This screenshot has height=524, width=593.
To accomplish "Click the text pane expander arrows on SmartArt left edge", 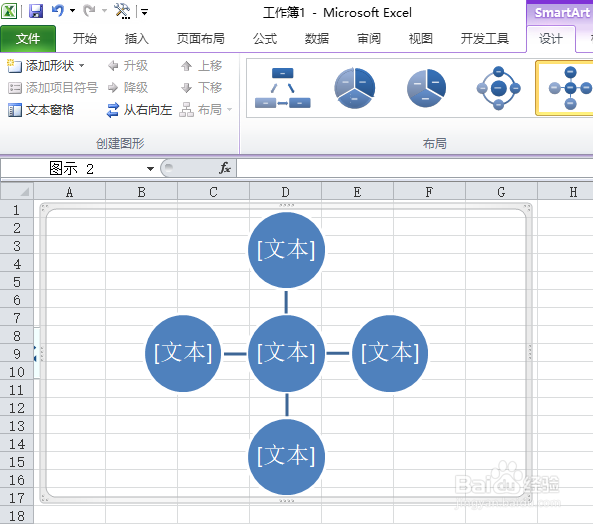I will tap(35, 353).
